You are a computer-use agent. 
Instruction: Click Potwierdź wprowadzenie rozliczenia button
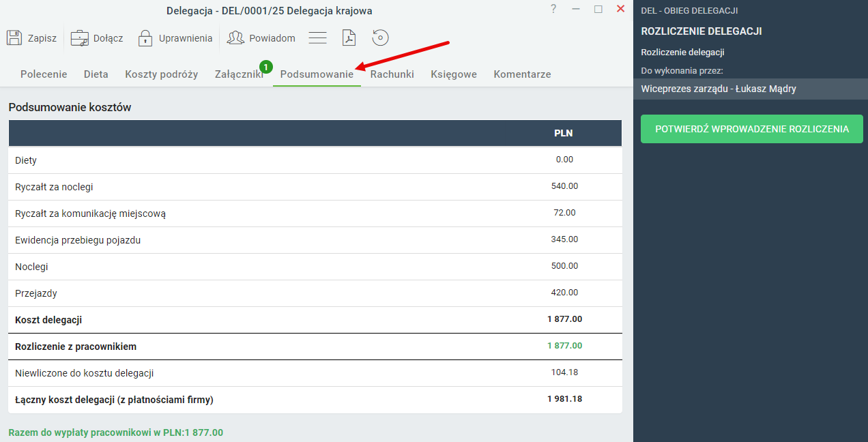coord(752,129)
